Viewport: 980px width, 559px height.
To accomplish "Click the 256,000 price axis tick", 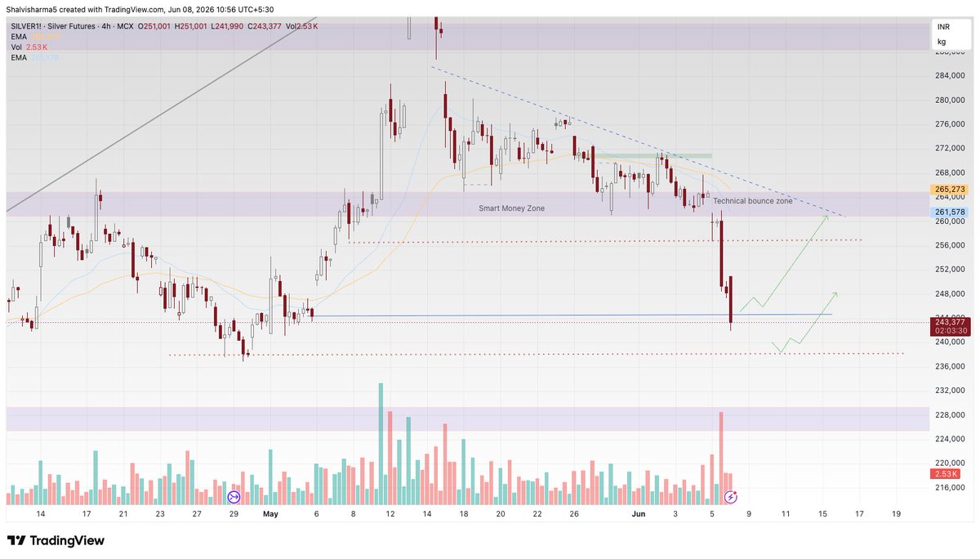I will (x=950, y=245).
